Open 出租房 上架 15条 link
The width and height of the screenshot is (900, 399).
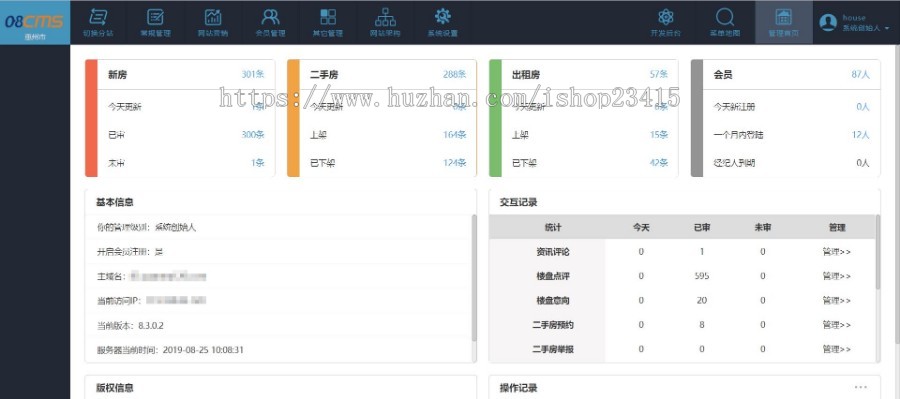point(659,134)
